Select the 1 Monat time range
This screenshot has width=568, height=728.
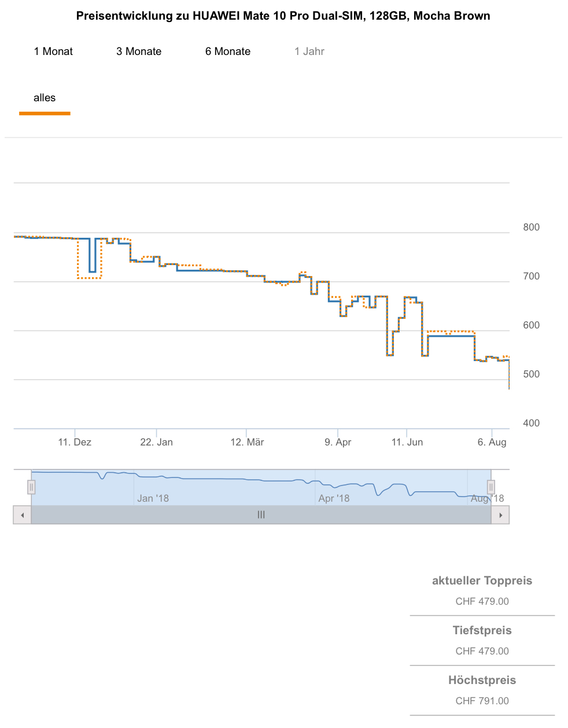click(53, 52)
